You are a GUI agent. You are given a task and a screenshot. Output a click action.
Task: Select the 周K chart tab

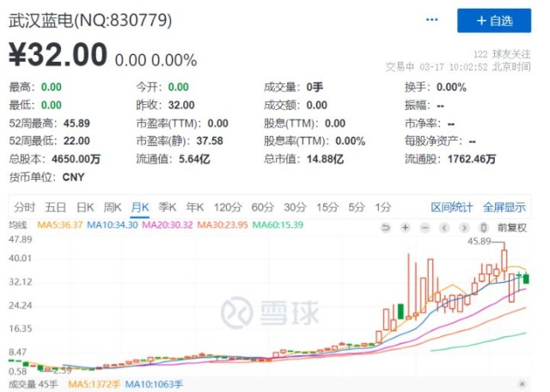tap(113, 207)
